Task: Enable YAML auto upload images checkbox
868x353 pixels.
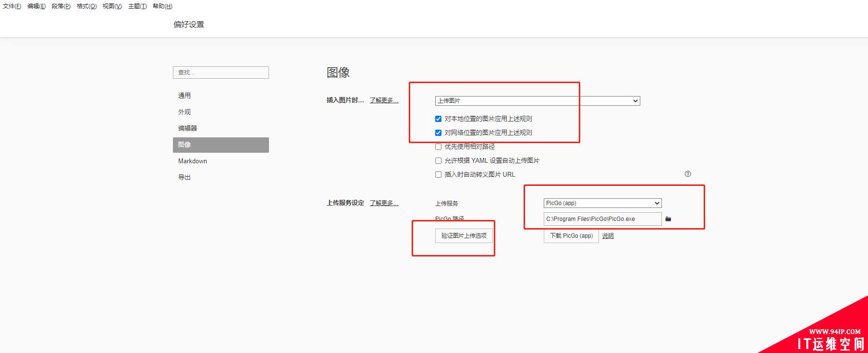Action: tap(438, 160)
